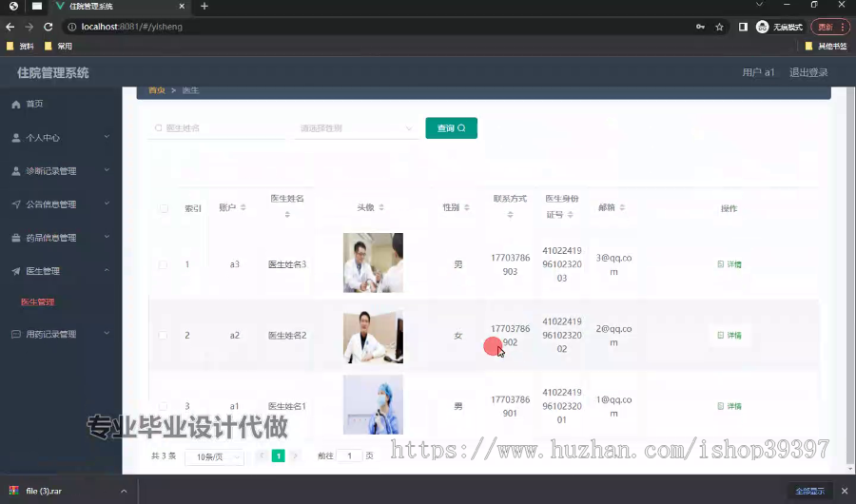The height and width of the screenshot is (504, 856).
Task: View 详情 for 医生姓名2
Action: click(x=730, y=336)
